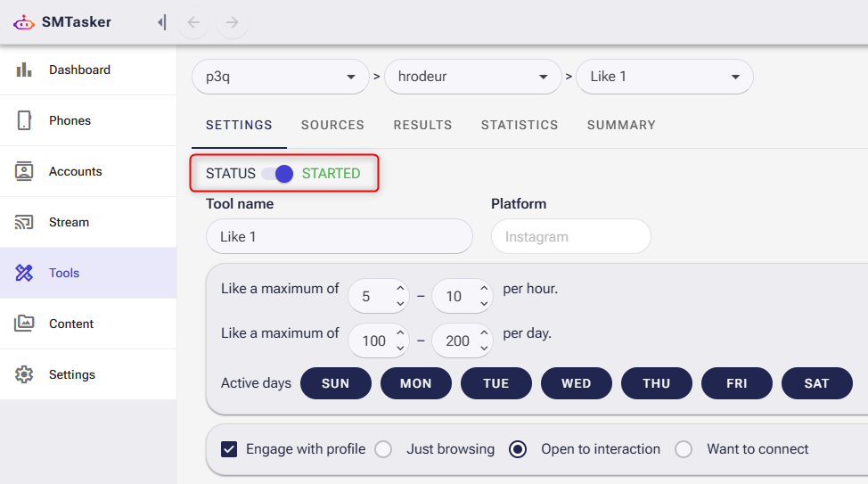Open the Like 1 tool dropdown
868x484 pixels.
[x=664, y=77]
